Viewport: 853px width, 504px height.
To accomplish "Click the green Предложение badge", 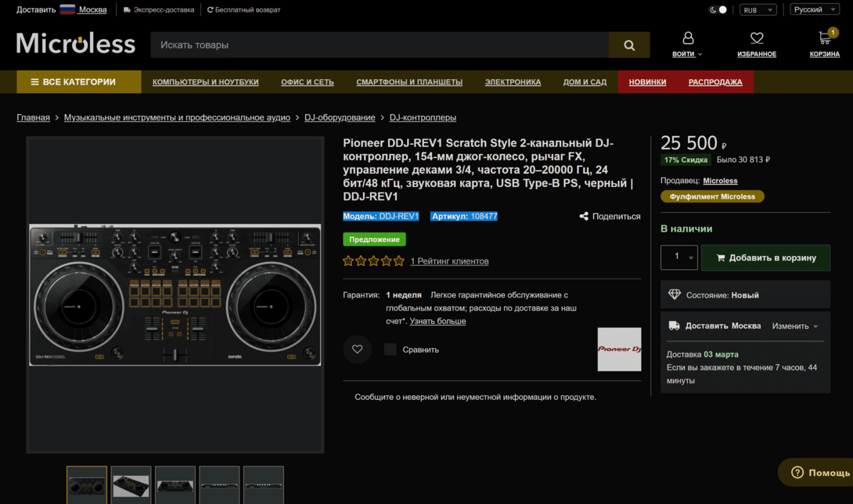I will coord(374,239).
